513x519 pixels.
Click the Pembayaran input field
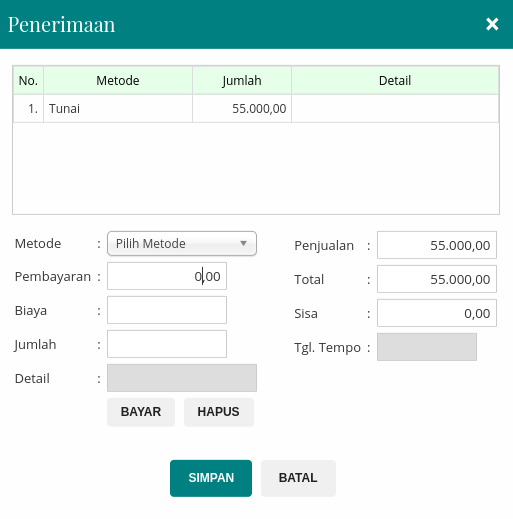tap(167, 276)
